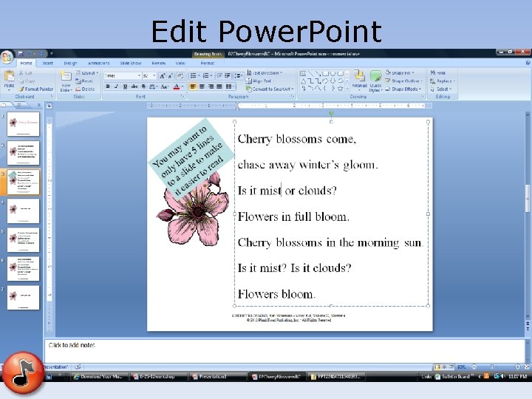Choose the star shape in Shapes gallery
Image resolution: width=532 pixels, height=399 pixels.
(x=341, y=89)
